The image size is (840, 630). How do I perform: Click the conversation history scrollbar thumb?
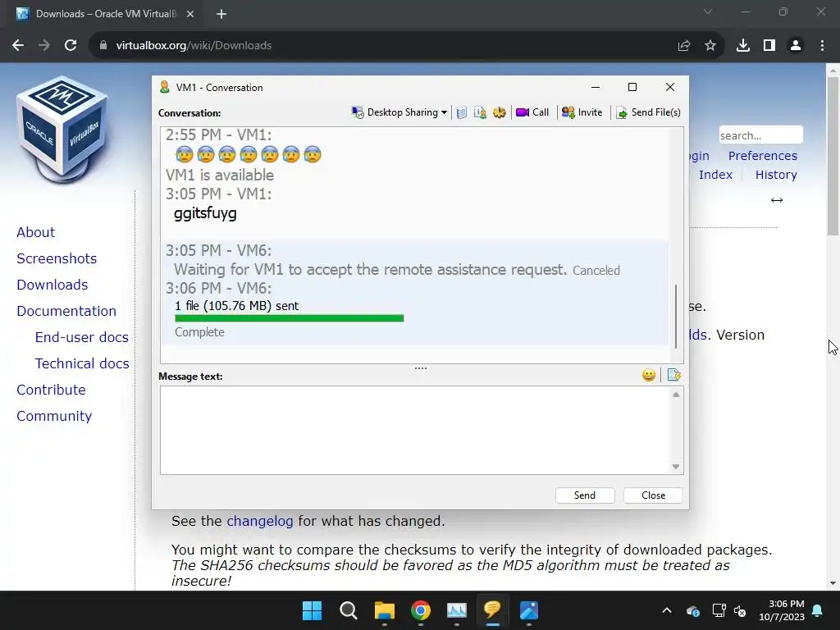[676, 316]
